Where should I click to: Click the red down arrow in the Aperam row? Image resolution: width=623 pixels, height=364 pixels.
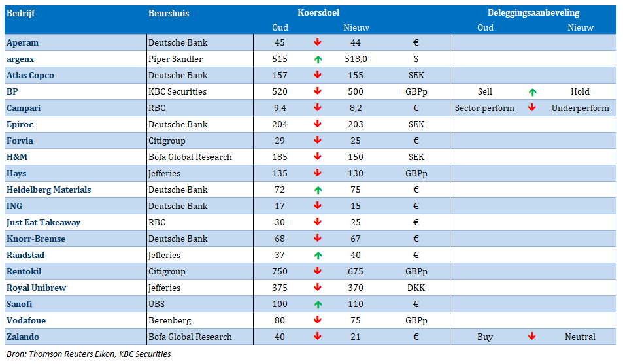point(318,42)
